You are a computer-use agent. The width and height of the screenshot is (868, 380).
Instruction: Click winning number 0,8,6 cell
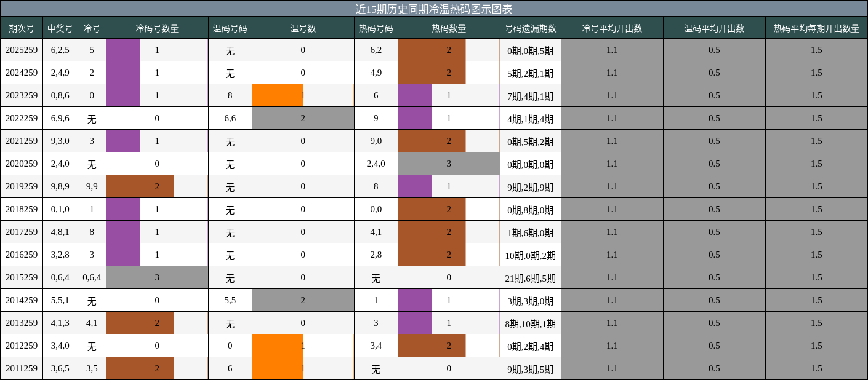click(60, 95)
